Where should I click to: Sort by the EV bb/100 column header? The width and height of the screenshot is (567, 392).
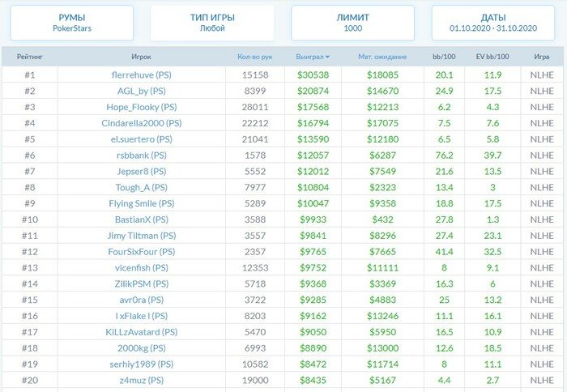coord(492,58)
